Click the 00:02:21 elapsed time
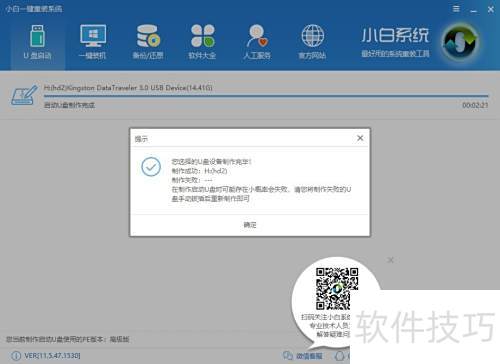The image size is (500, 364). tap(475, 105)
